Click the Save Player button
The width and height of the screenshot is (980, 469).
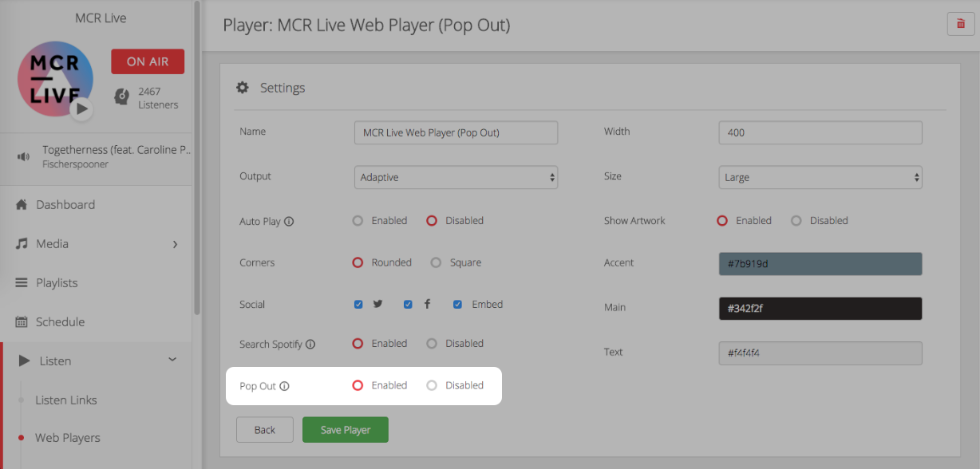[x=346, y=430]
